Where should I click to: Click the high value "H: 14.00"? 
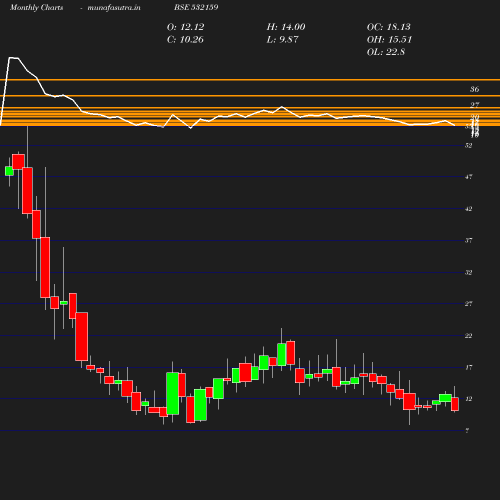286,27
